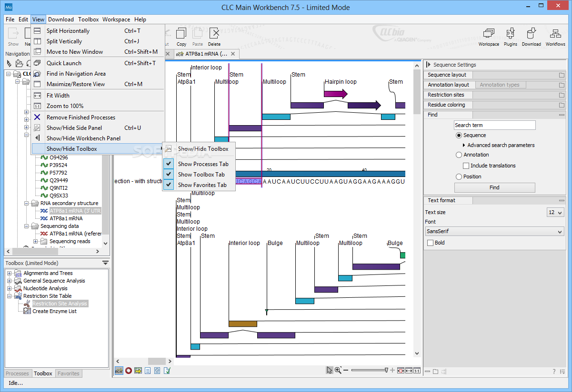This screenshot has width=572, height=392.
Task: Click the Split Horizontally menu icon
Action: click(37, 31)
